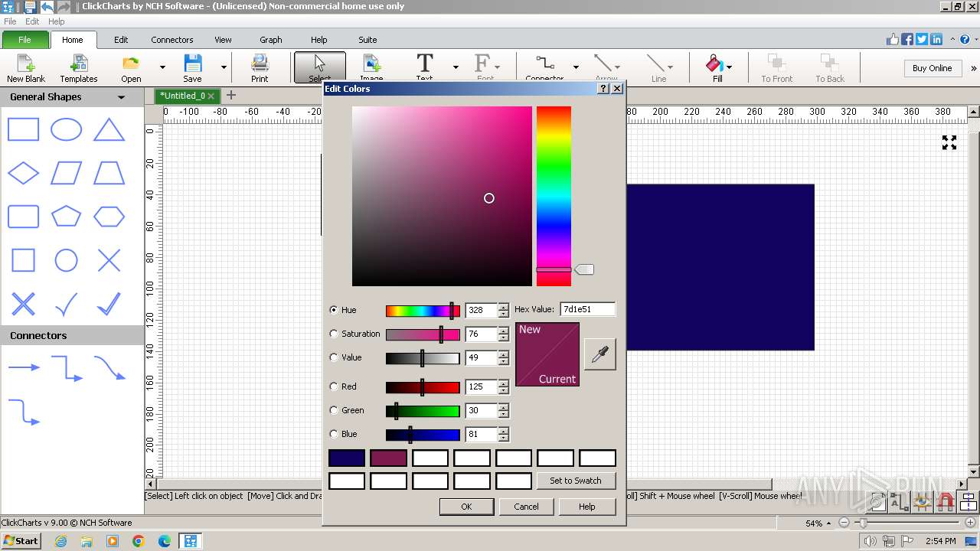The image size is (980, 551).
Task: Click the Print icon
Action: point(260,63)
